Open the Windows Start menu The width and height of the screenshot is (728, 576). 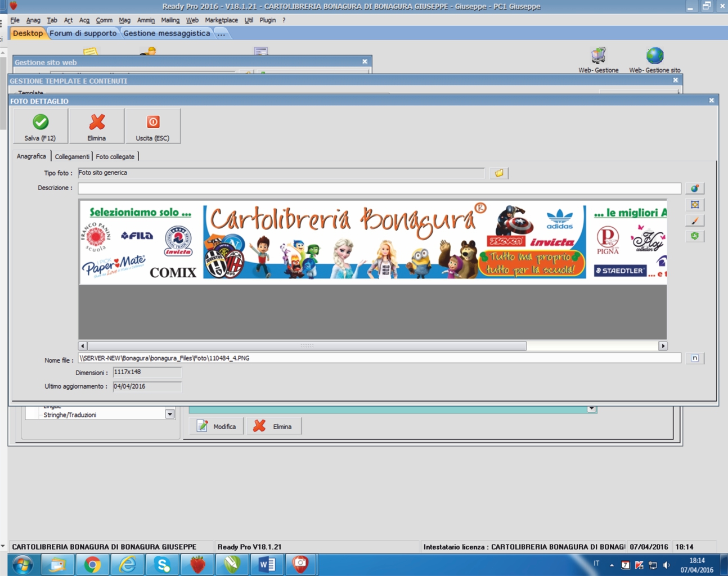click(x=23, y=565)
